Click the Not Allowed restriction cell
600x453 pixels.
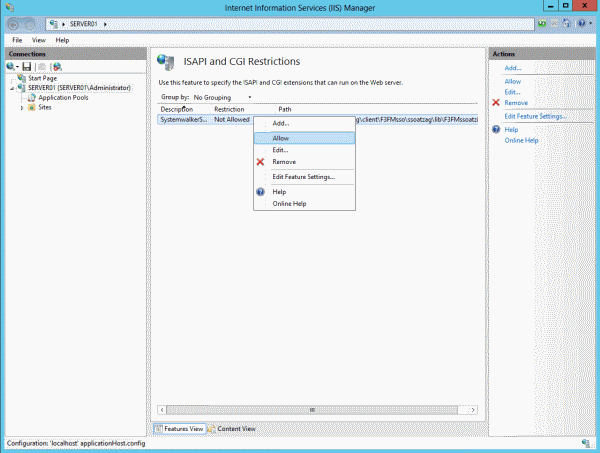click(x=232, y=120)
